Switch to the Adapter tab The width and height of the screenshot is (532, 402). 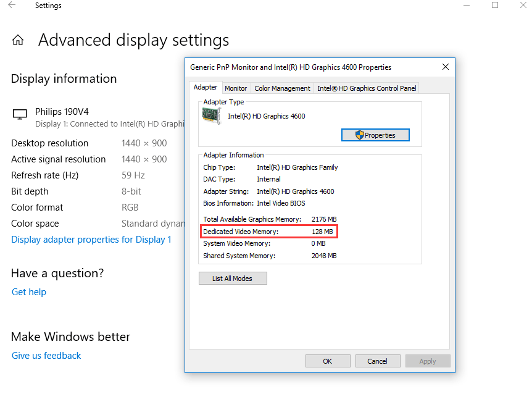(205, 88)
